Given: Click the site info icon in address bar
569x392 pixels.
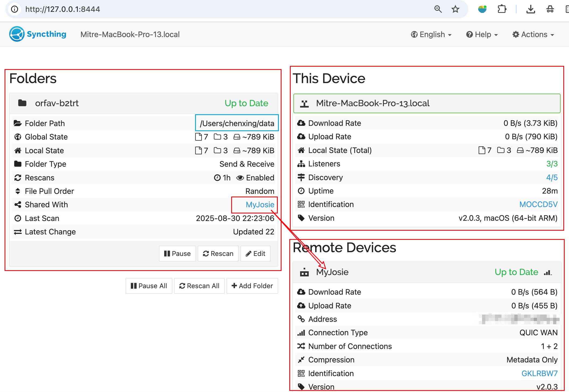Looking at the screenshot, I should click(x=15, y=9).
